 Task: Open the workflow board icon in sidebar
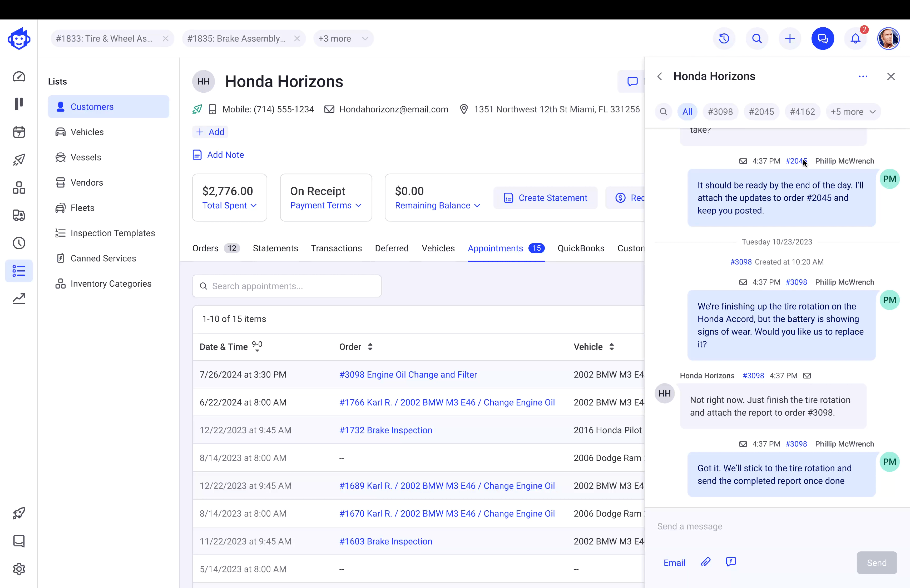19,104
